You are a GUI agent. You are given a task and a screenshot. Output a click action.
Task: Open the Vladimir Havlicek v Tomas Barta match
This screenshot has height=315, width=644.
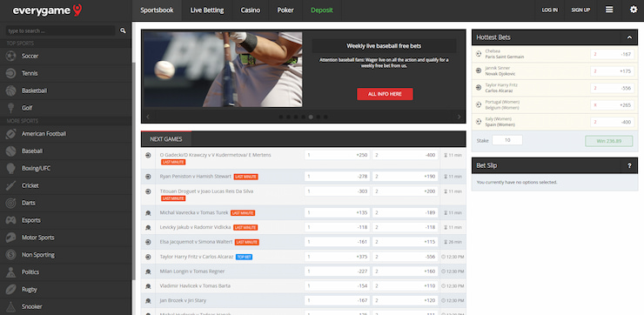pyautogui.click(x=195, y=285)
